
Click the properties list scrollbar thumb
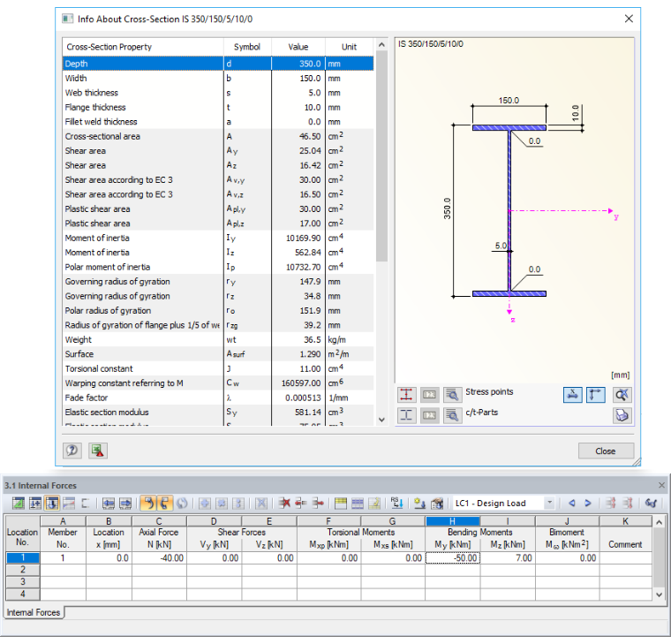pos(381,156)
